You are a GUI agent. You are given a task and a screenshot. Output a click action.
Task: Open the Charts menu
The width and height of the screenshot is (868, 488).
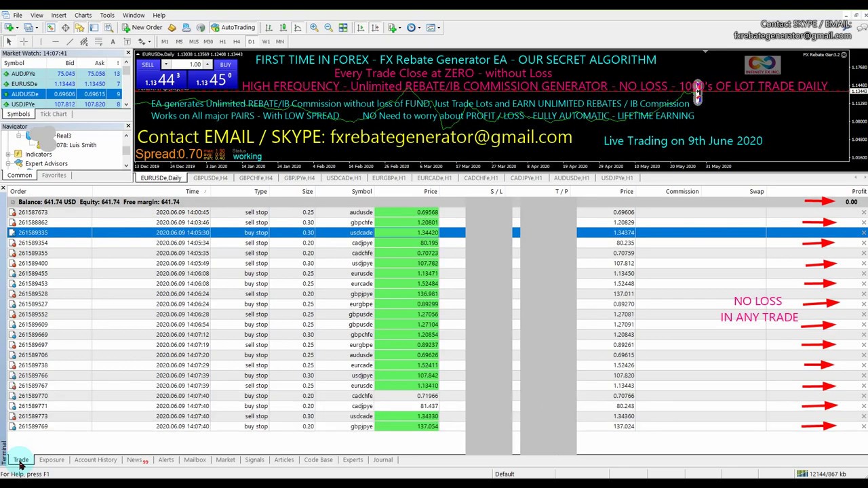click(83, 15)
